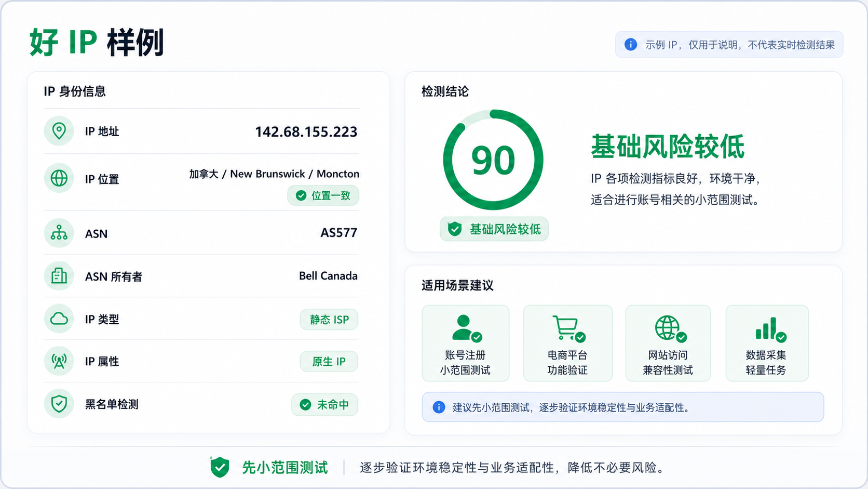Click the check icon in 未命中 badge
The image size is (868, 489).
click(305, 404)
